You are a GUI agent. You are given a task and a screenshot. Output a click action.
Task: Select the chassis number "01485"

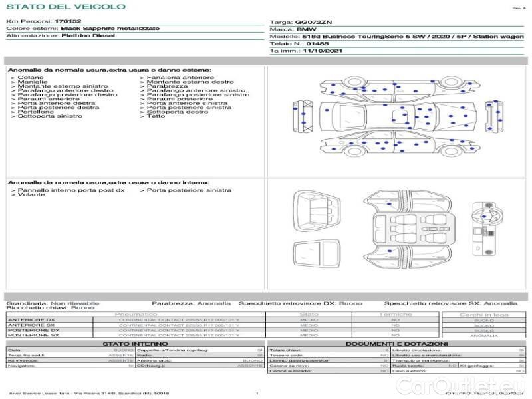click(x=317, y=43)
